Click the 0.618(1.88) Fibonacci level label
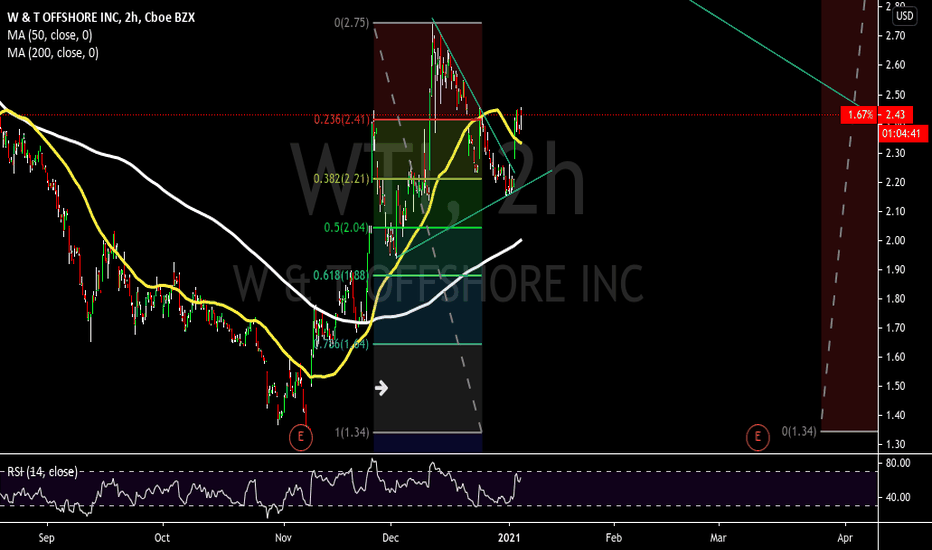932x550 pixels. coord(341,275)
